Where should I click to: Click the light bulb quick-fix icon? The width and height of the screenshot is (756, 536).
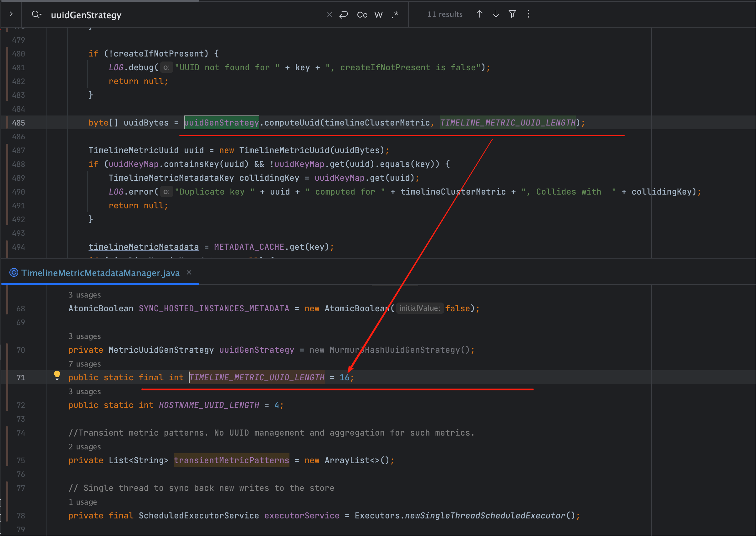point(57,375)
